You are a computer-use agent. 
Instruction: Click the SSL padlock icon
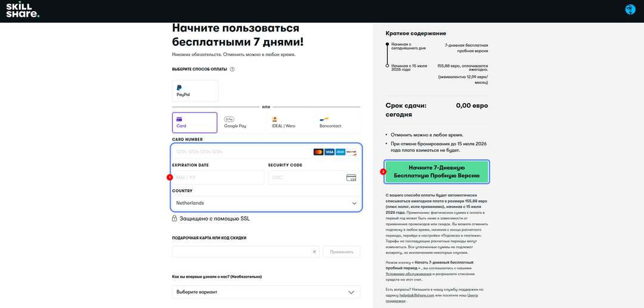pyautogui.click(x=175, y=218)
